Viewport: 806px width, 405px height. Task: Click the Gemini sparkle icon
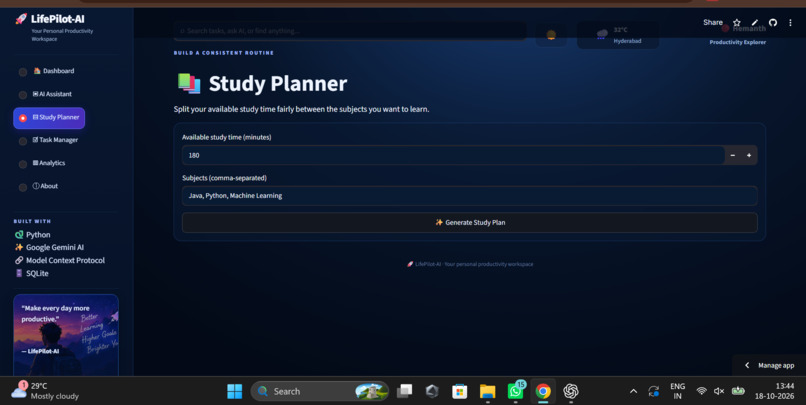pos(19,247)
